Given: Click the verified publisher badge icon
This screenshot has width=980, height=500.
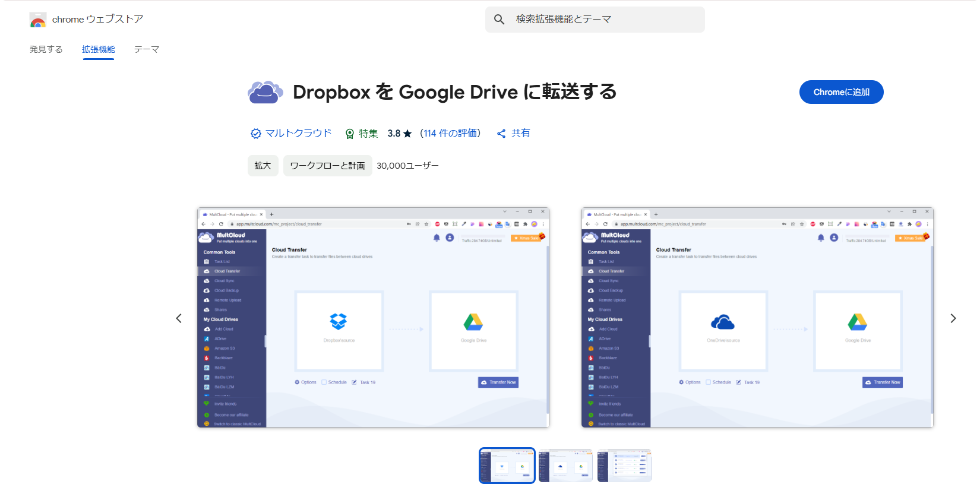Looking at the screenshot, I should 255,134.
